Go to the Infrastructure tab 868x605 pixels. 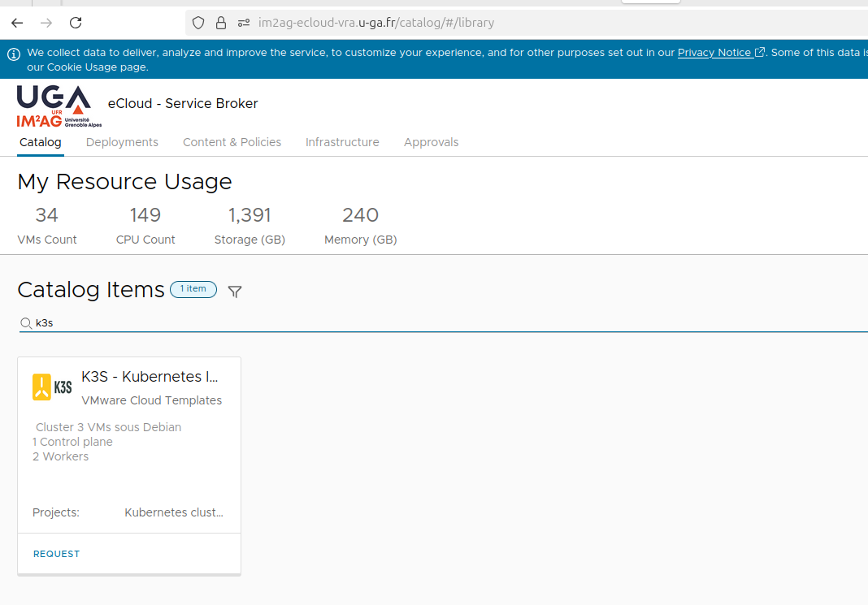[342, 142]
